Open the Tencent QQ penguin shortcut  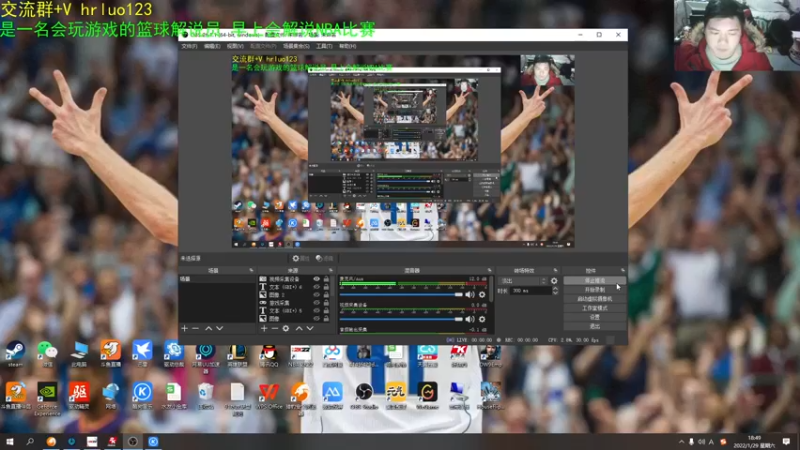pos(268,355)
